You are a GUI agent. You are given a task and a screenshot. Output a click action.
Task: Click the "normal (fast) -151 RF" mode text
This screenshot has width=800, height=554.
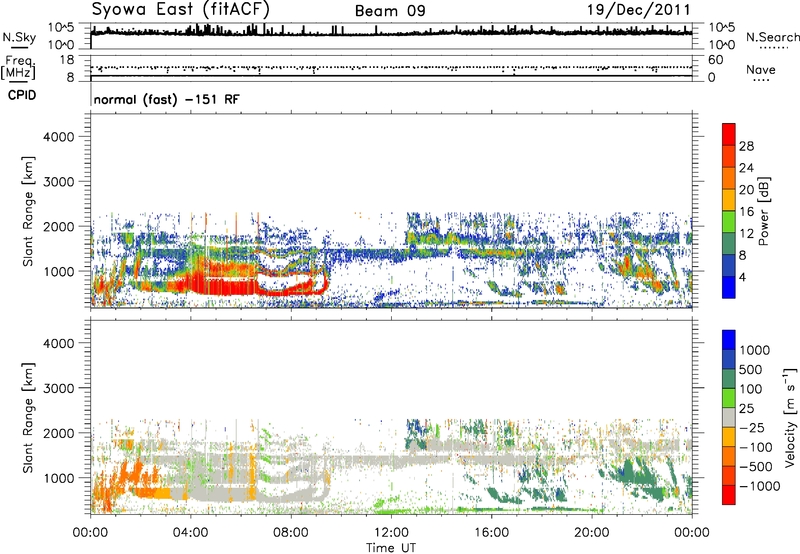click(166, 100)
